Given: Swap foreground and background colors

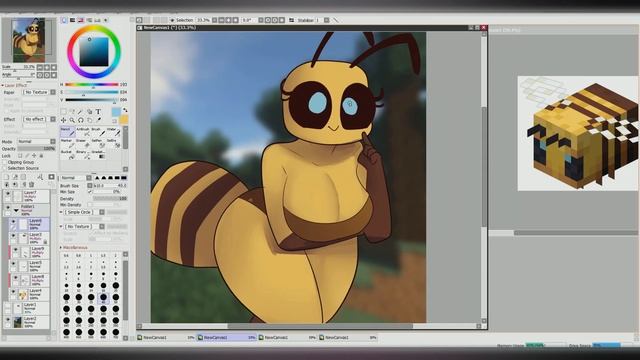Looking at the screenshot, I should [x=125, y=111].
